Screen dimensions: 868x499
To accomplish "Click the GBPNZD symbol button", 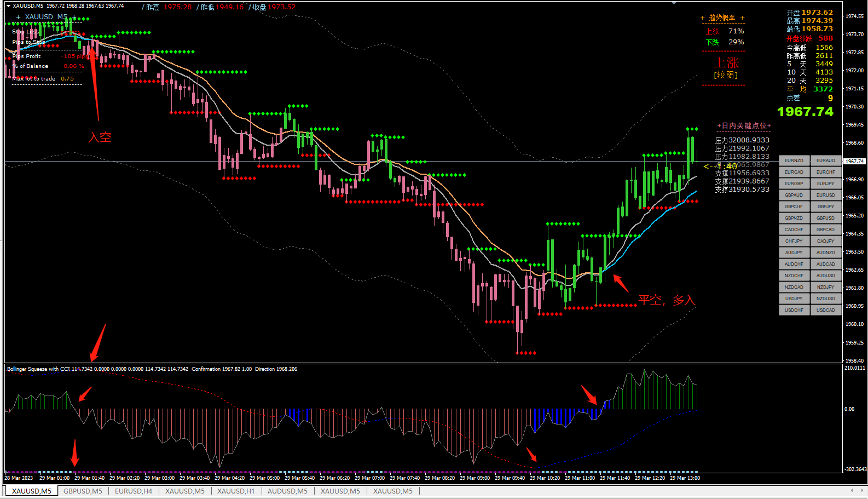I will point(794,218).
